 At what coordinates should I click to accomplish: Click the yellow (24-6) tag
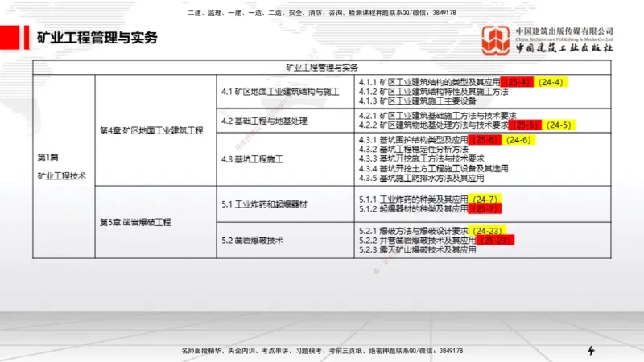point(518,140)
